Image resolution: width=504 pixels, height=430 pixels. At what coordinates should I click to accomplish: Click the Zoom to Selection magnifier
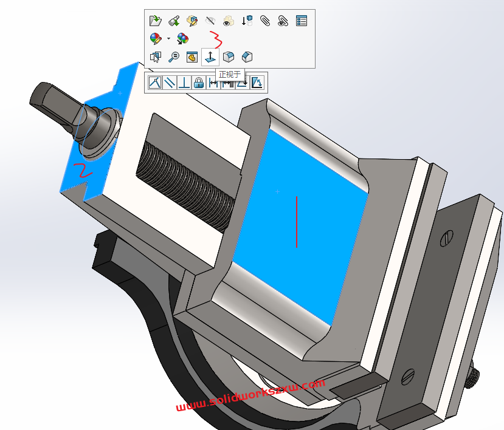(173, 57)
